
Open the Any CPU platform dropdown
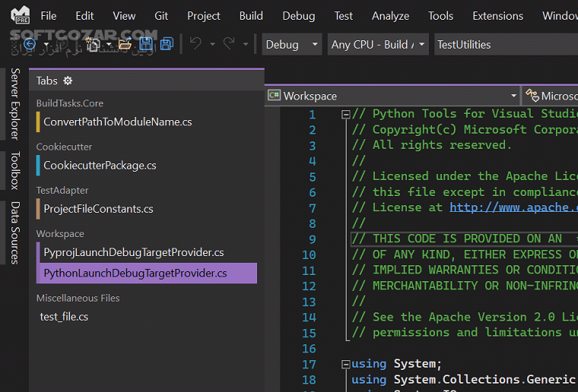coord(378,45)
